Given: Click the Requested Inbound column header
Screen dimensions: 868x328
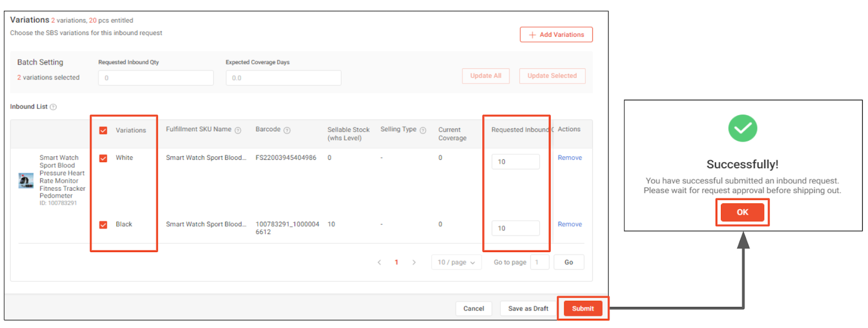Looking at the screenshot, I should (522, 130).
